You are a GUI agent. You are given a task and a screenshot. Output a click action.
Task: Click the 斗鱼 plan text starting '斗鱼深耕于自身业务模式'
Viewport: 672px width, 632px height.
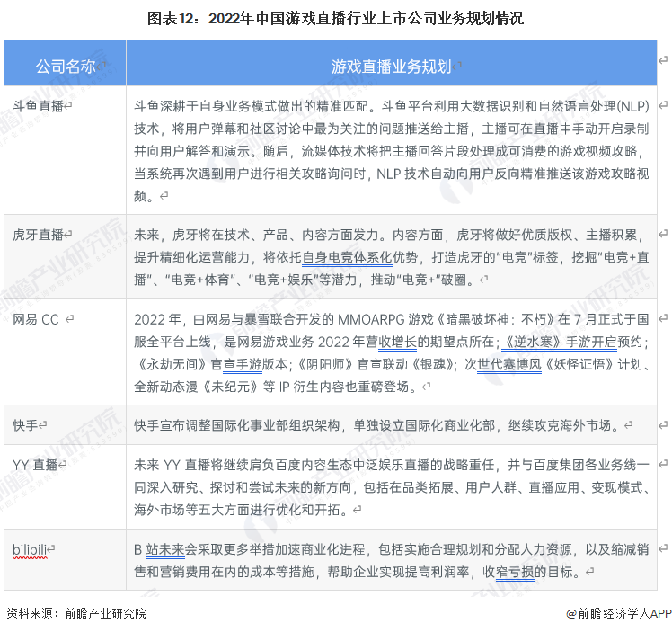392,151
